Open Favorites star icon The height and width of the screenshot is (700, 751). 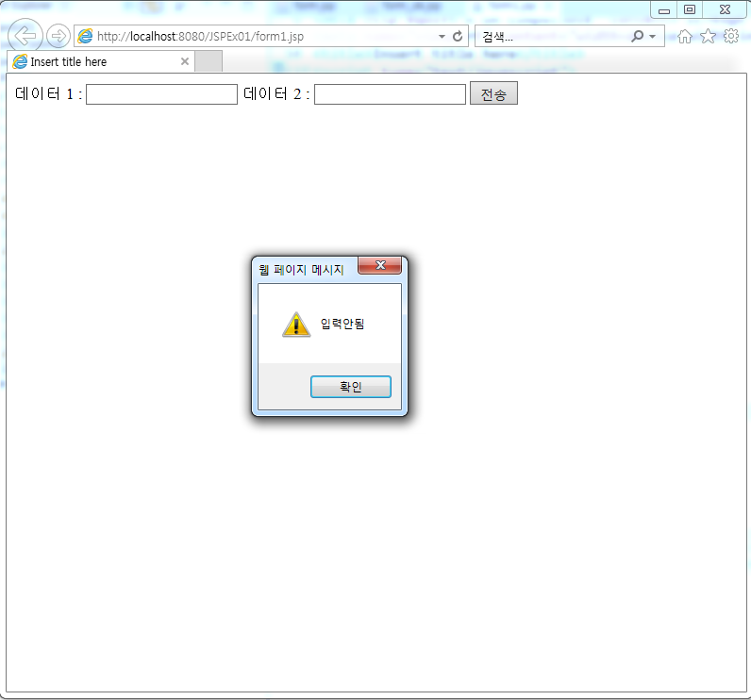(x=708, y=37)
